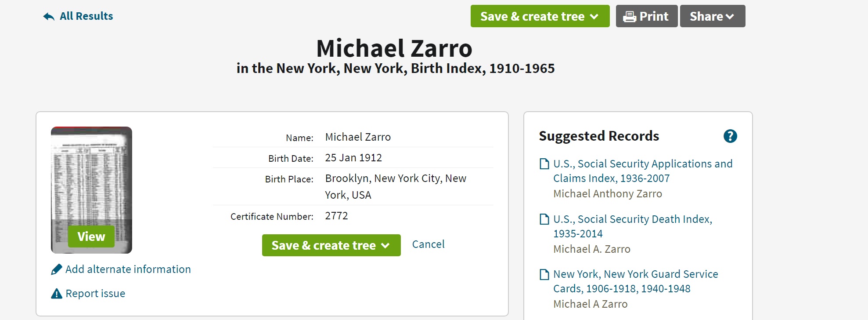Go back to All Results

coord(86,16)
